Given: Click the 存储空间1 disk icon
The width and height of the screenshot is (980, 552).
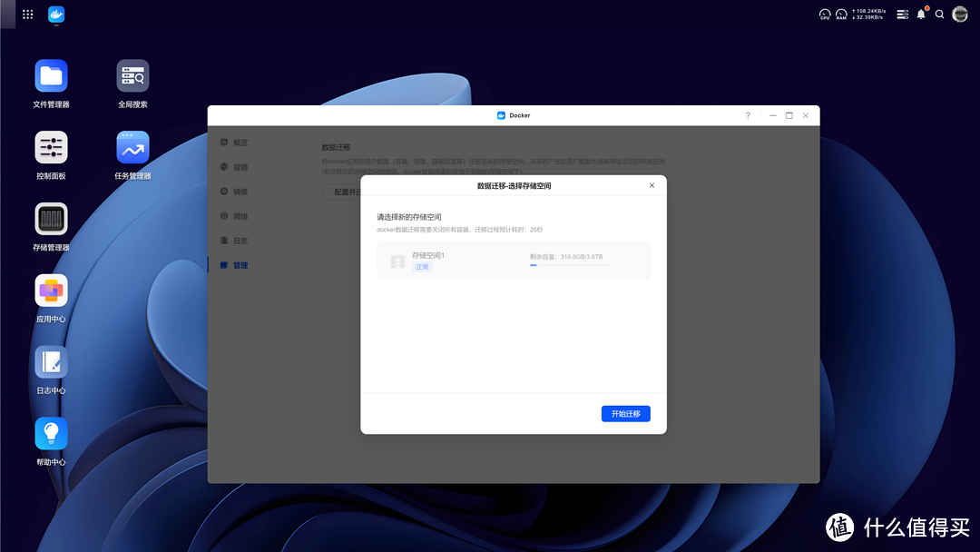Looking at the screenshot, I should (397, 261).
